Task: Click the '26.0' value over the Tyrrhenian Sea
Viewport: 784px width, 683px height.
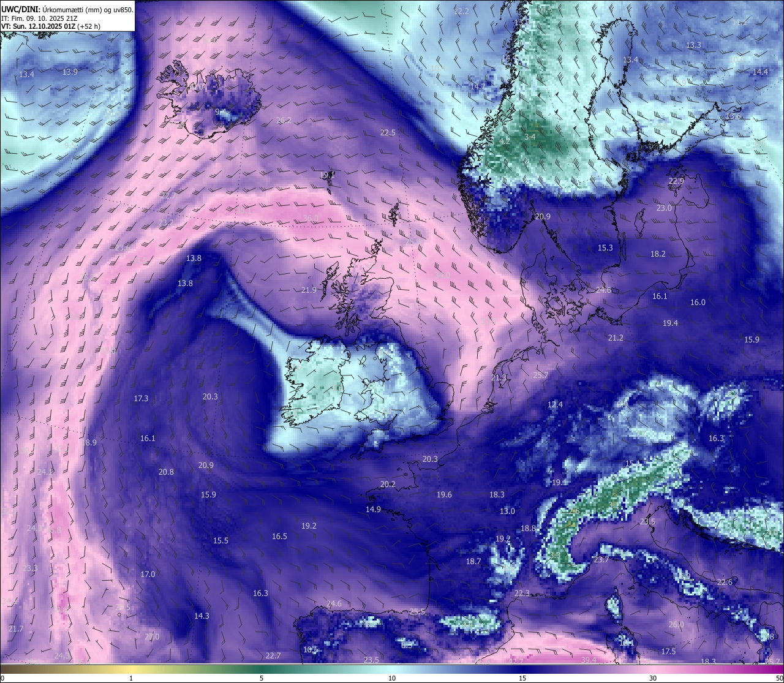Action: point(676,624)
